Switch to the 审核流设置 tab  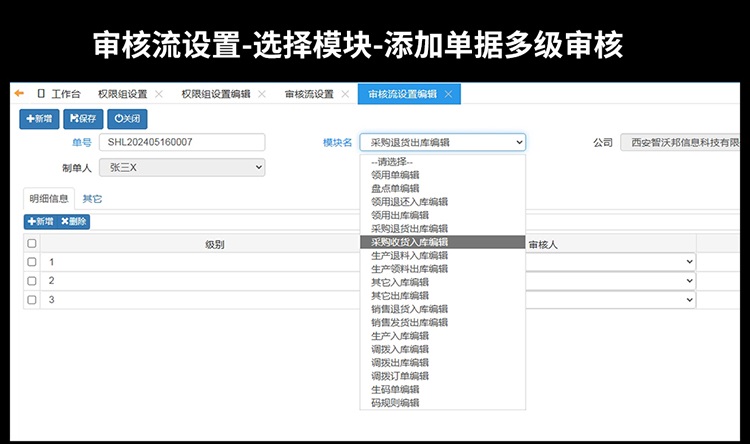309,94
